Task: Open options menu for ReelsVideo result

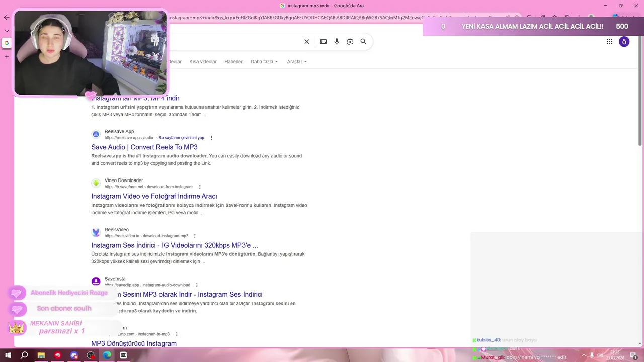Action: point(195,236)
